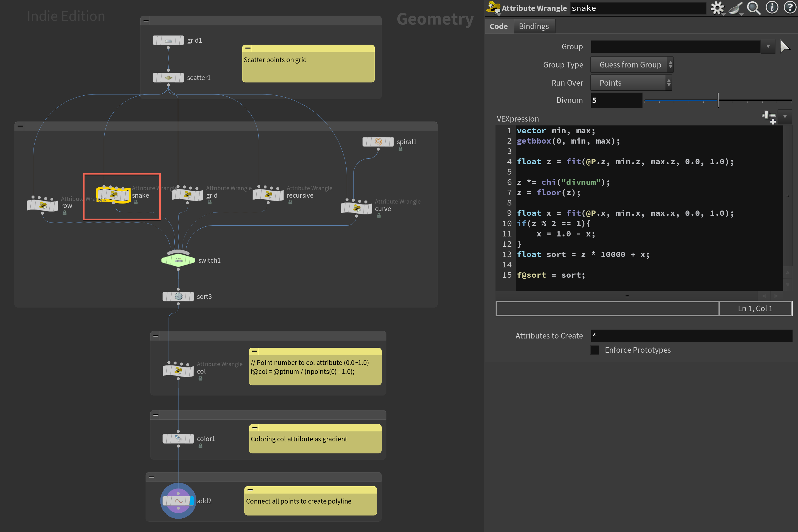
Task: Open the Group Type dropdown
Action: coord(632,65)
